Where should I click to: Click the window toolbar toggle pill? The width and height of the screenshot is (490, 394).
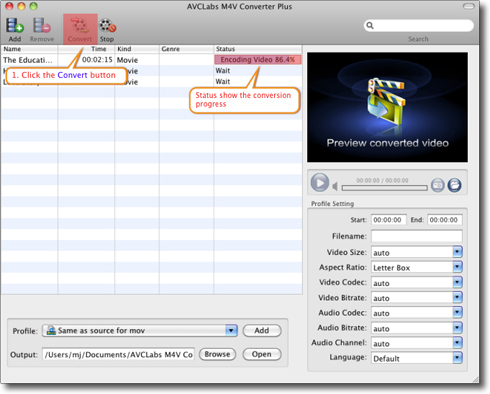point(469,6)
